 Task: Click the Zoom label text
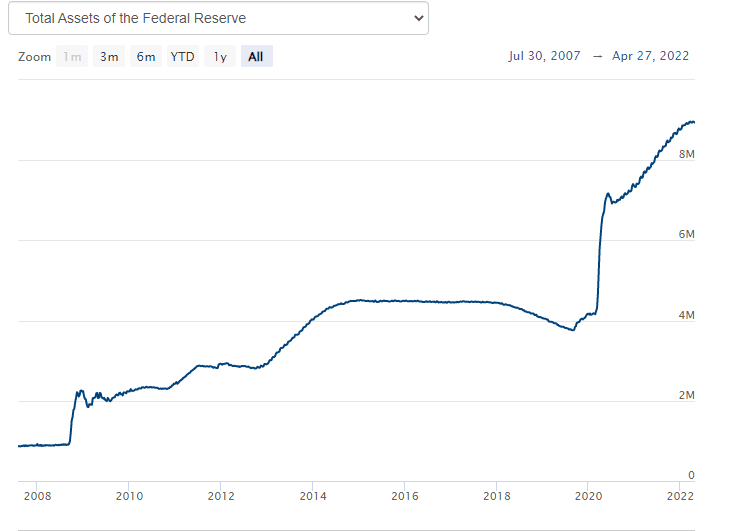[35, 57]
